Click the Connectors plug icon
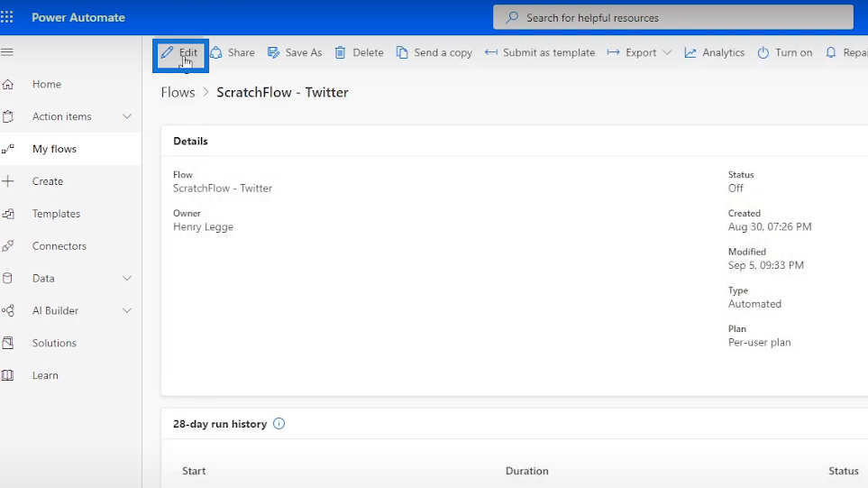Screen dimensions: 868x488 click(8, 246)
